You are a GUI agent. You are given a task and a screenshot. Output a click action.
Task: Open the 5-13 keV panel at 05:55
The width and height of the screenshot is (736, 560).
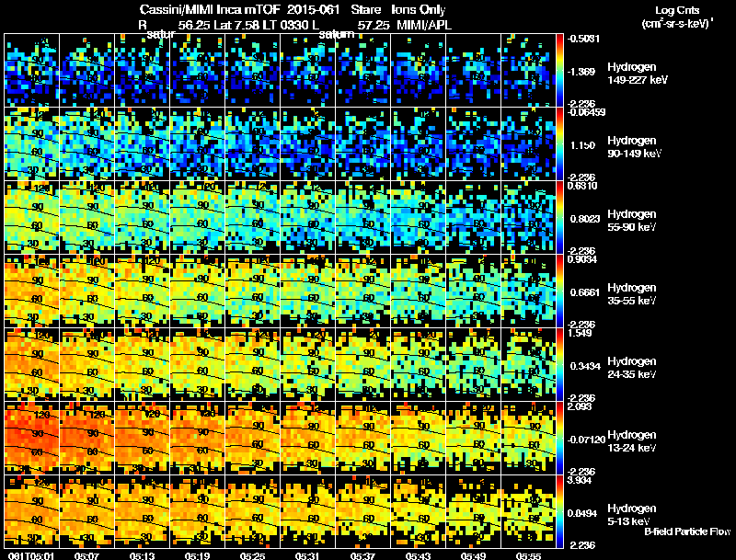coord(528,512)
